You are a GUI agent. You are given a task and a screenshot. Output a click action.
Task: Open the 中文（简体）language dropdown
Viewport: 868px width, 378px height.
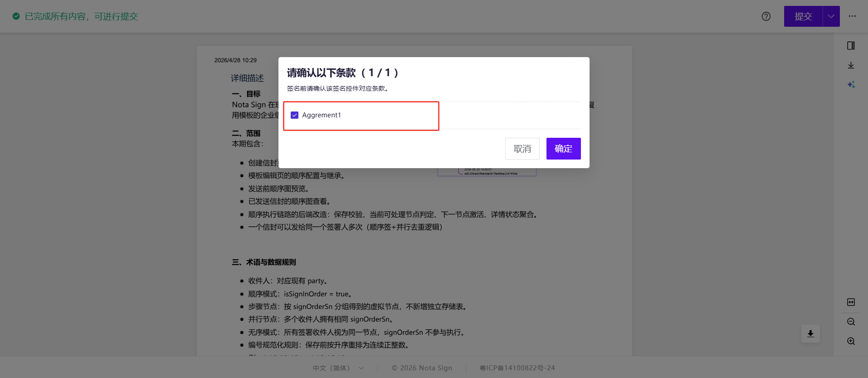[x=338, y=368]
